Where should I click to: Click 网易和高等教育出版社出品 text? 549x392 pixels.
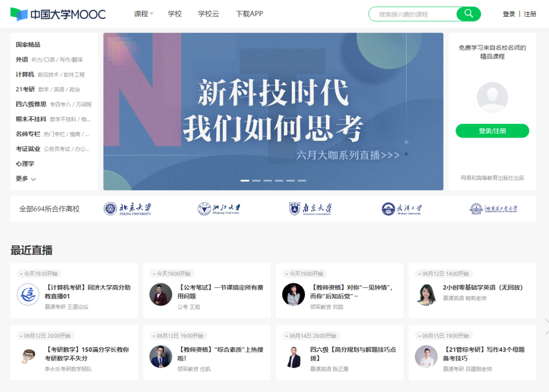point(492,178)
